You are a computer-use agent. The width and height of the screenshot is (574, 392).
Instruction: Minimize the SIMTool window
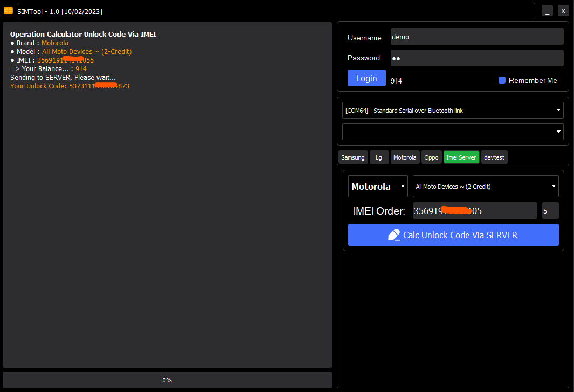click(547, 11)
